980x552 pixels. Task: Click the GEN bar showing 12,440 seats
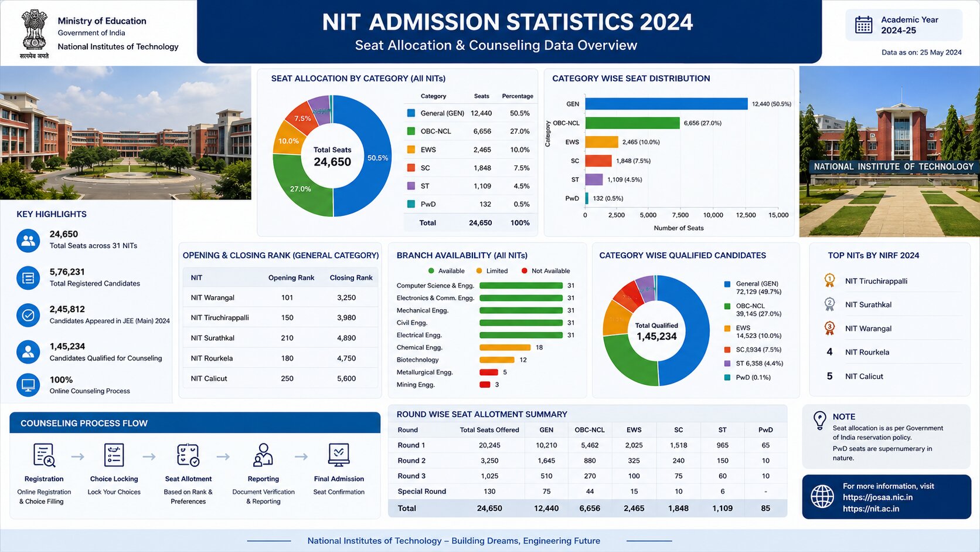pyautogui.click(x=666, y=104)
